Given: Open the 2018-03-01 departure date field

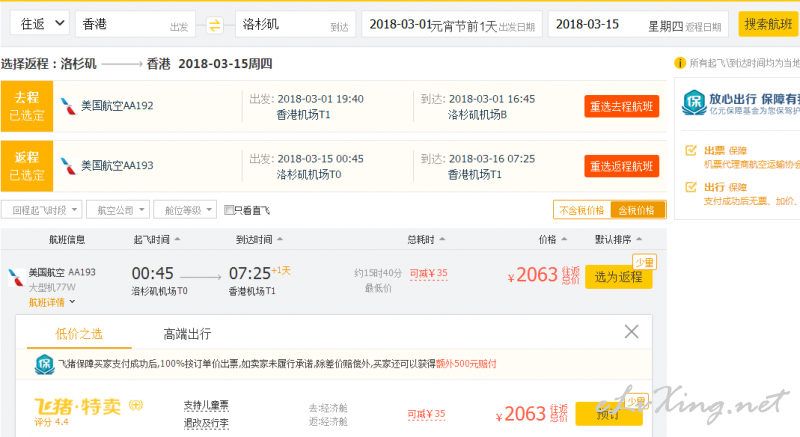Looking at the screenshot, I should (x=452, y=24).
